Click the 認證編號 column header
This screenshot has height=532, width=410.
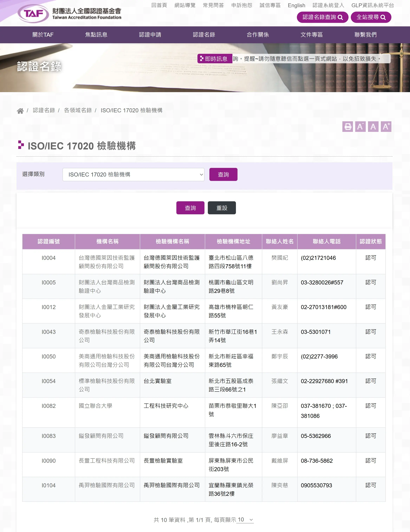click(49, 241)
